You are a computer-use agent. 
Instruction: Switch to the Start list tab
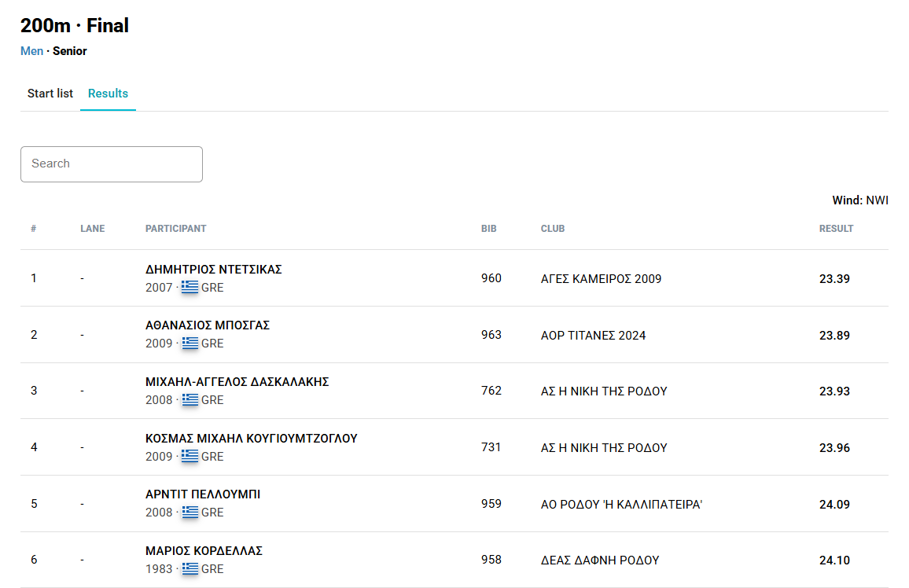[50, 94]
